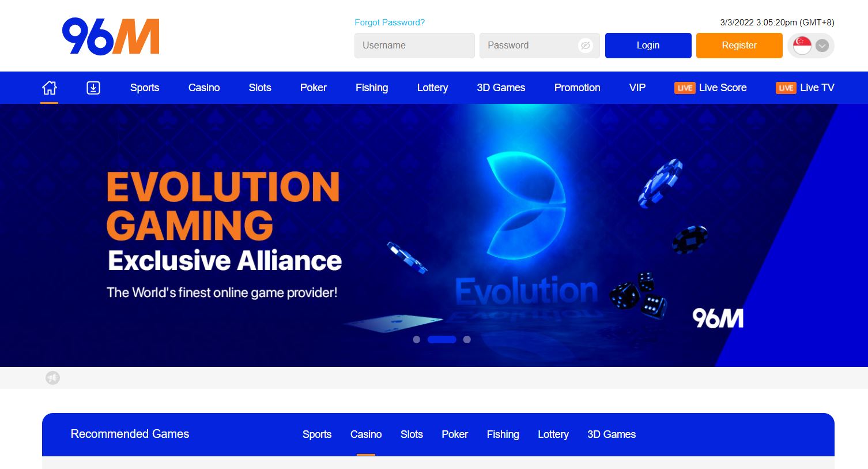Toggle password visibility eye icon

coord(585,46)
